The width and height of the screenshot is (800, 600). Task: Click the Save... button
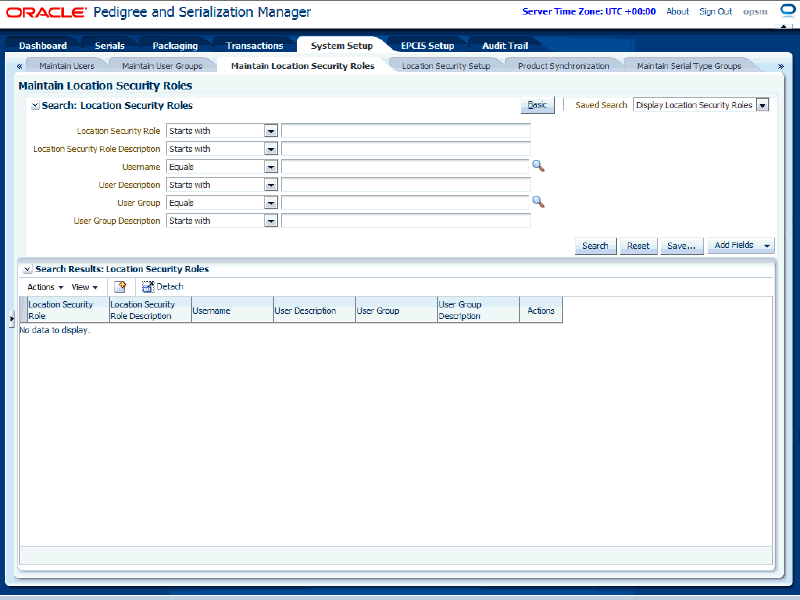click(681, 246)
